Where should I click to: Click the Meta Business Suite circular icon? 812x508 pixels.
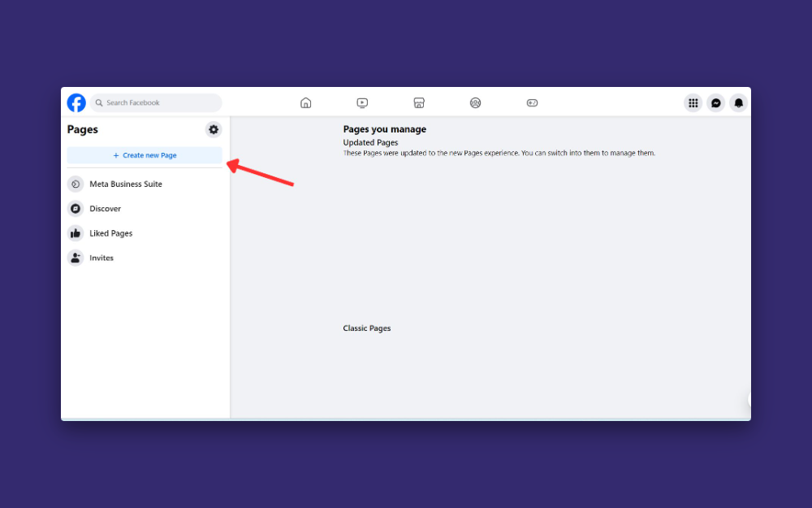(77, 184)
